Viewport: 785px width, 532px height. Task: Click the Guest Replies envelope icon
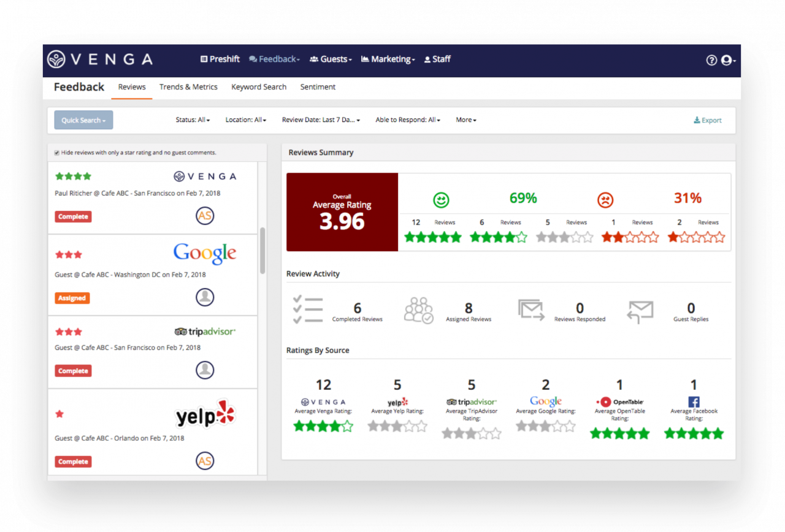pyautogui.click(x=640, y=312)
